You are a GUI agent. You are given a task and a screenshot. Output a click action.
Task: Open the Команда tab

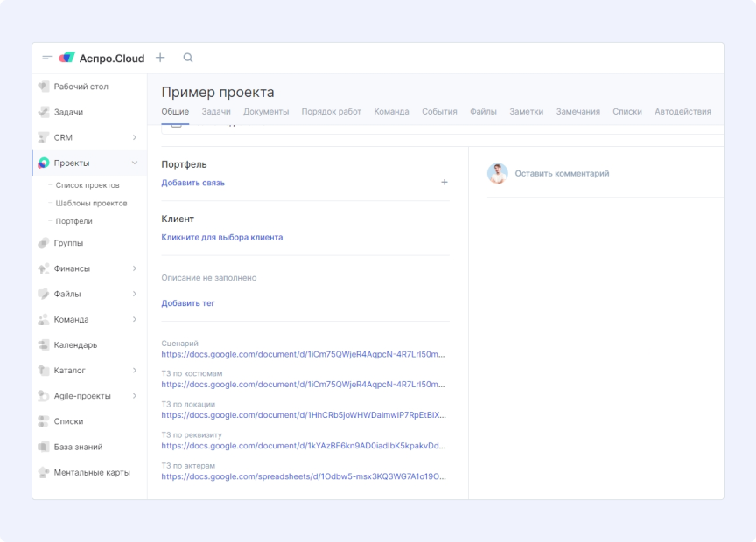[x=391, y=112]
